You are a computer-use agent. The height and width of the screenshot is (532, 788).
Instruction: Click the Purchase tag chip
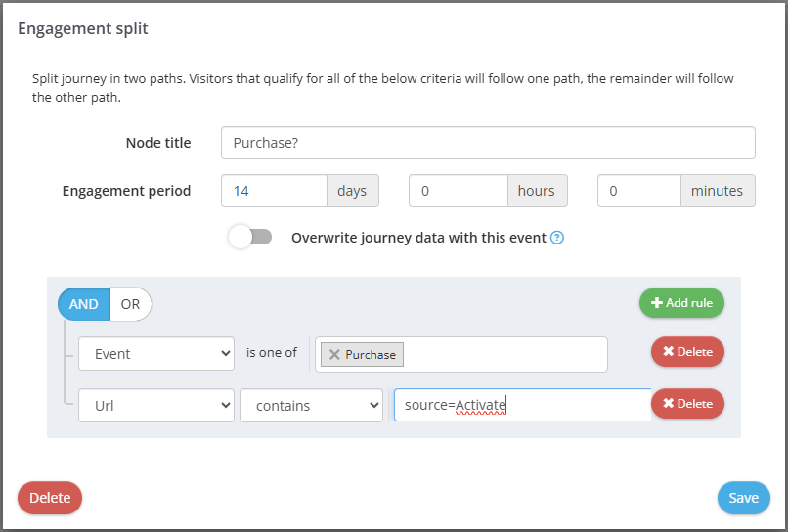(371, 354)
